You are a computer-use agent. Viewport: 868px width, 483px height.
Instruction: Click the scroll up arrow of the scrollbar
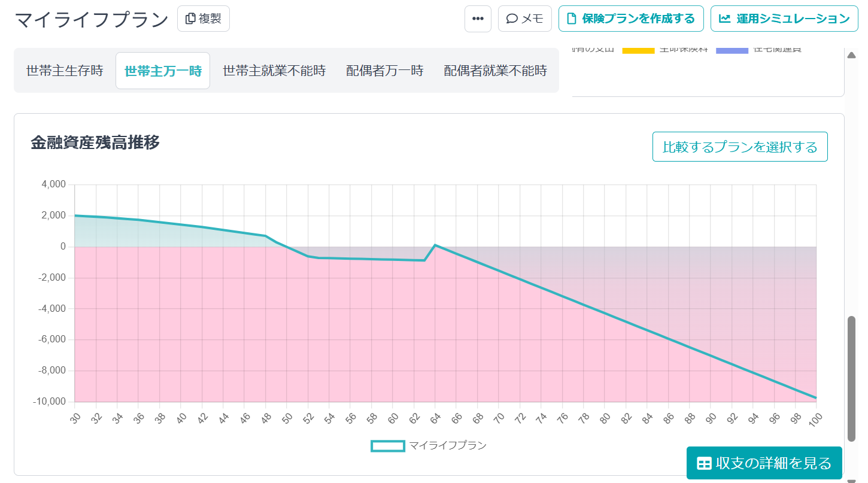click(851, 55)
